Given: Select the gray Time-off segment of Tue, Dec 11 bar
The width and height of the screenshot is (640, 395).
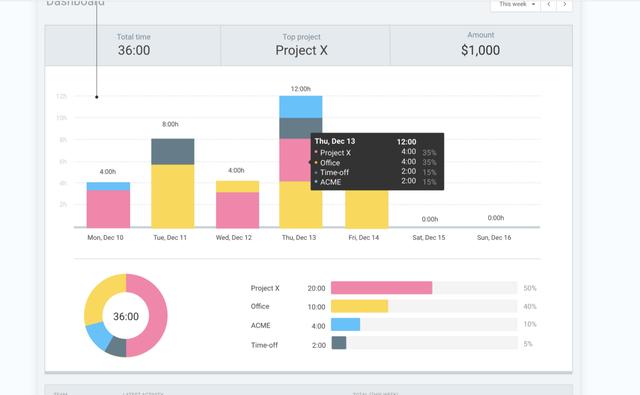Looking at the screenshot, I should pyautogui.click(x=173, y=151).
